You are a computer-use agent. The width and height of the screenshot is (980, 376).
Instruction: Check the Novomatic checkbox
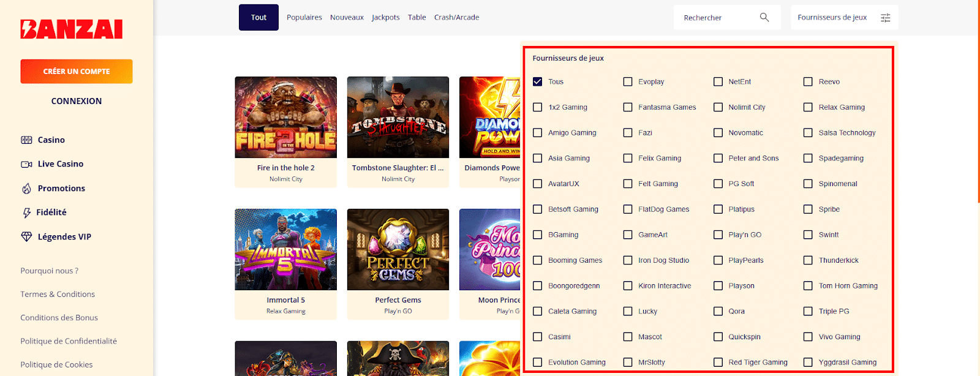pos(718,132)
